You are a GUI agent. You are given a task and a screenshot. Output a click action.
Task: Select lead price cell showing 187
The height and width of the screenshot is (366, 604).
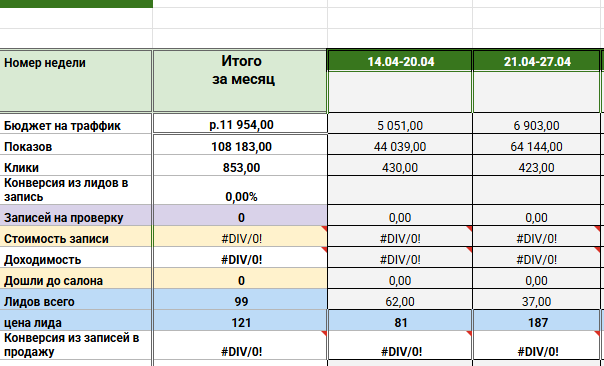tap(537, 322)
